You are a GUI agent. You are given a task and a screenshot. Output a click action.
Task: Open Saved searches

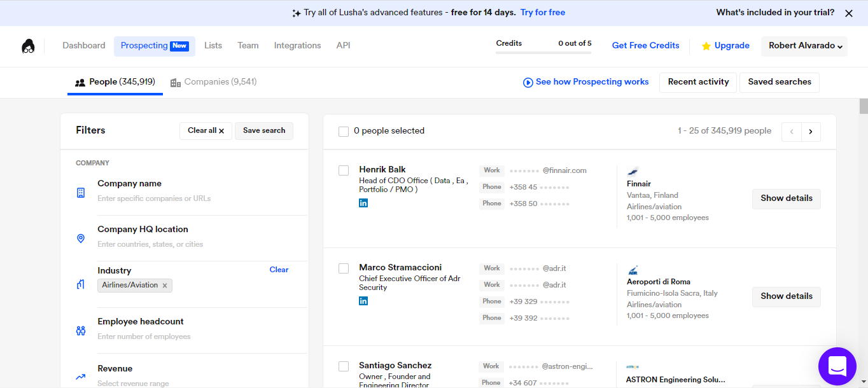pos(780,82)
